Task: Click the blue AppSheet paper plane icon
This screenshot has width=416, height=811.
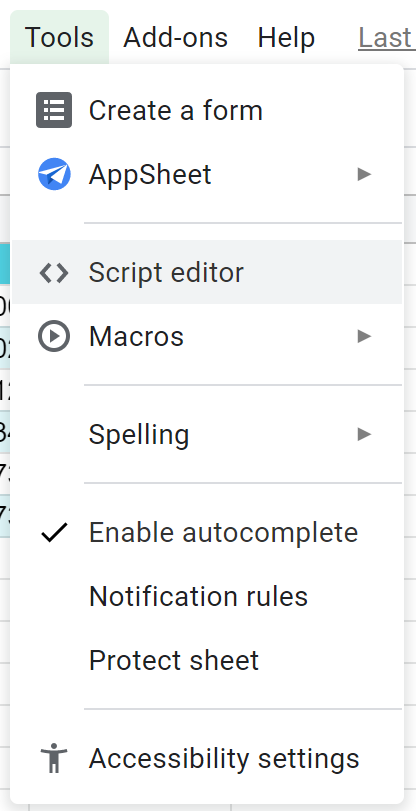Action: pyautogui.click(x=54, y=174)
